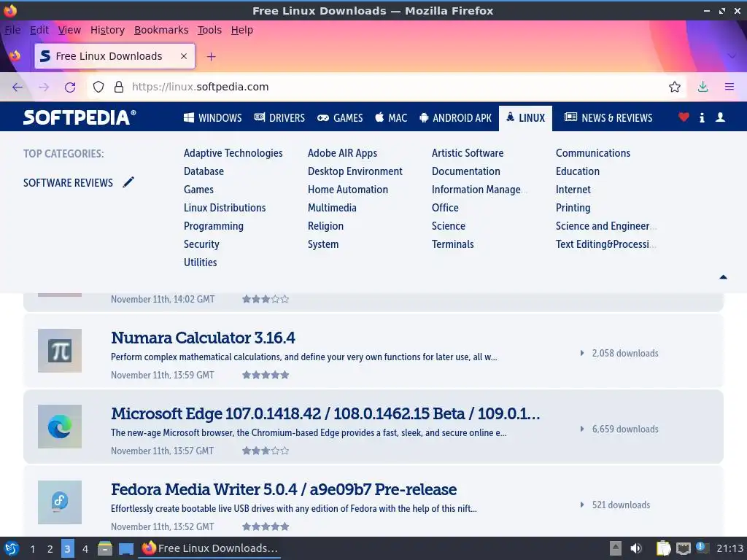Open the Multimedia category
This screenshot has height=560, width=747.
(x=332, y=208)
